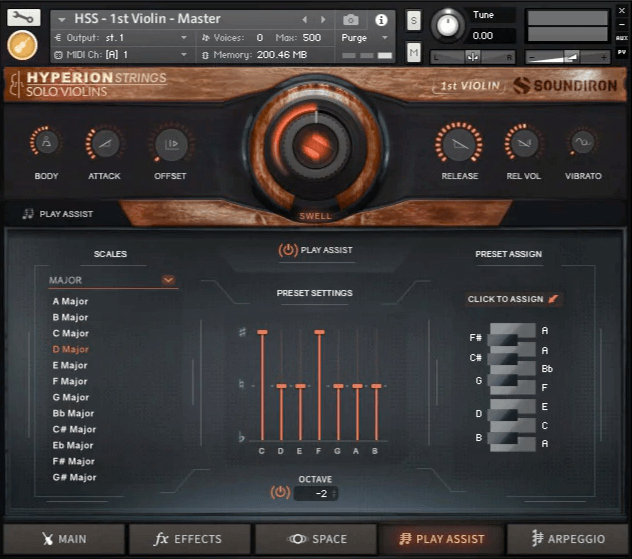Click the PV button at right edge
Viewport: 632px width, 559px height.
click(622, 52)
